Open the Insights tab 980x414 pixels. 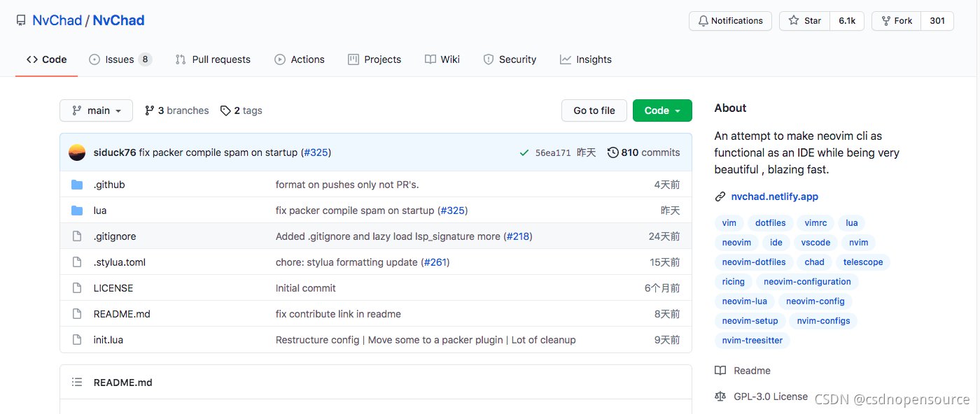[x=586, y=59]
